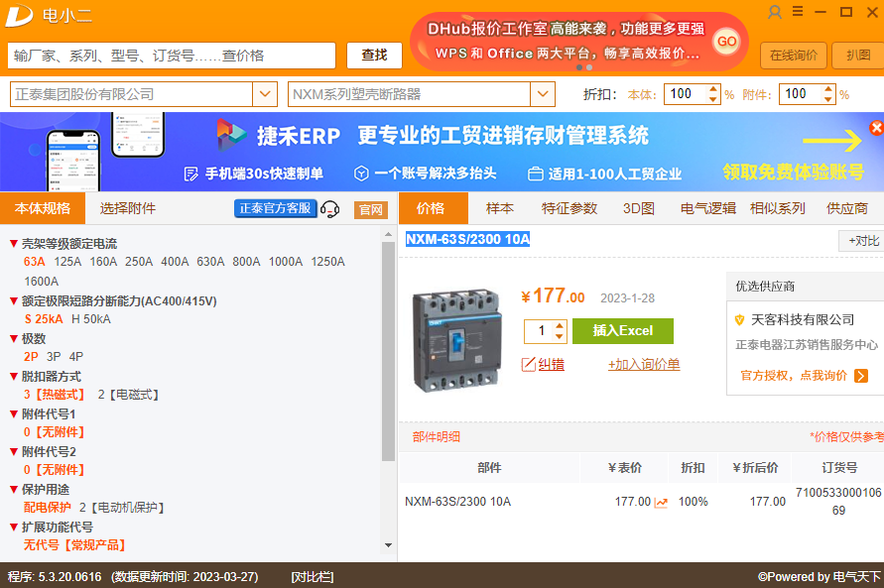
Task: Open the 电气逻辑 tab
Action: 708,208
